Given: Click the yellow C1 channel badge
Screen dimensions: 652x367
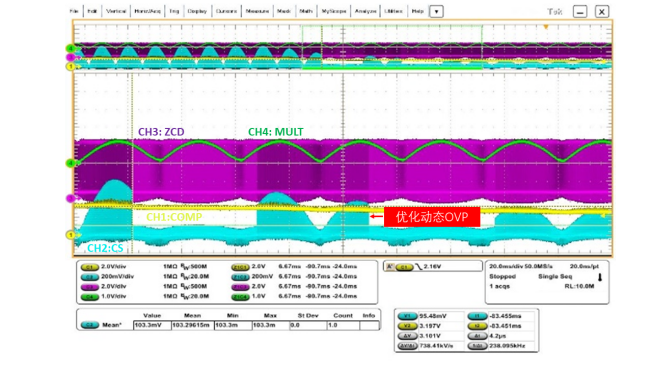Looking at the screenshot, I should tap(89, 267).
